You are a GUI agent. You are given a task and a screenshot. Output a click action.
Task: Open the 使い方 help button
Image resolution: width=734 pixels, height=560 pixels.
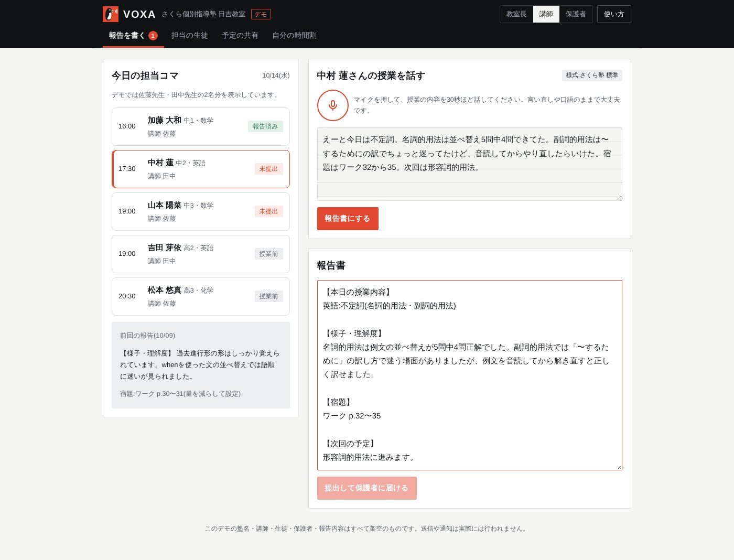coord(614,14)
